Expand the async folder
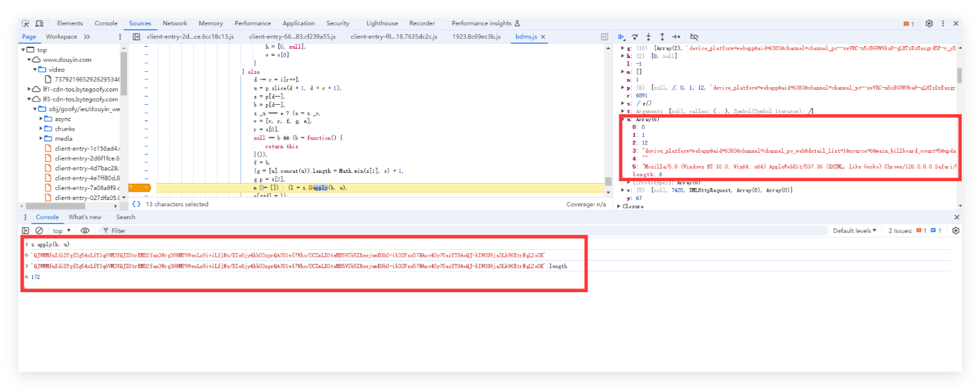 pos(41,119)
